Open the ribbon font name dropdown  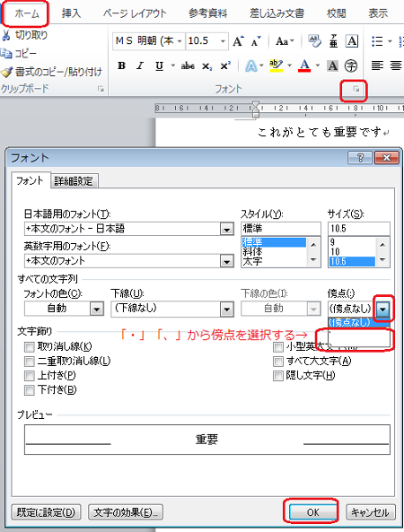coord(180,41)
